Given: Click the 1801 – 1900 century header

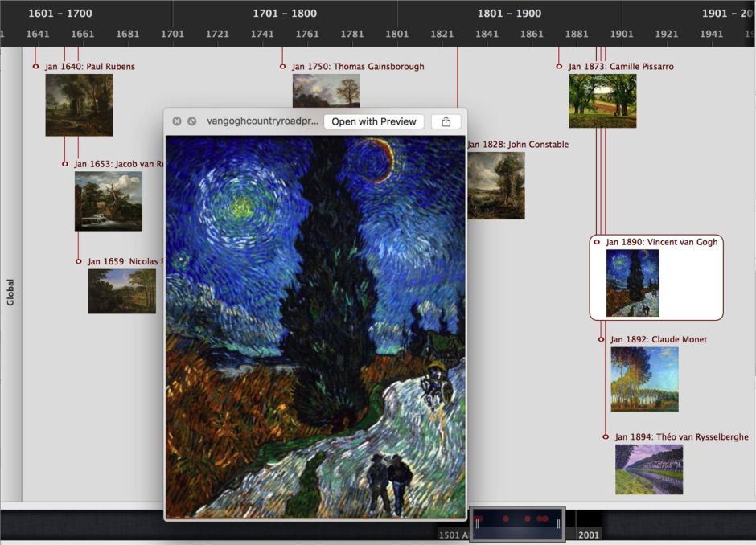Looking at the screenshot, I should (509, 13).
